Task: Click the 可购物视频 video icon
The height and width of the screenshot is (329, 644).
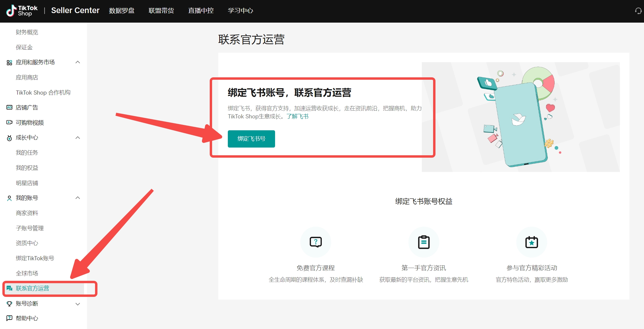Action: coord(10,122)
